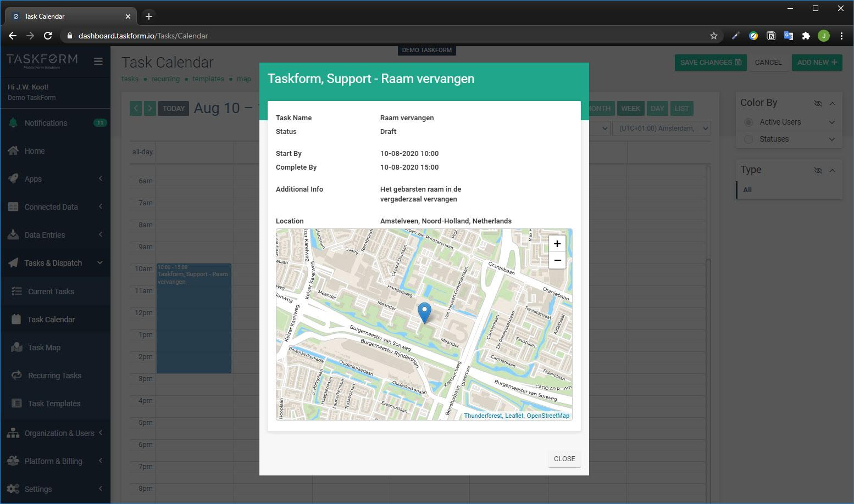
Task: Click the Raam vervangen calendar event block
Action: pos(194,318)
